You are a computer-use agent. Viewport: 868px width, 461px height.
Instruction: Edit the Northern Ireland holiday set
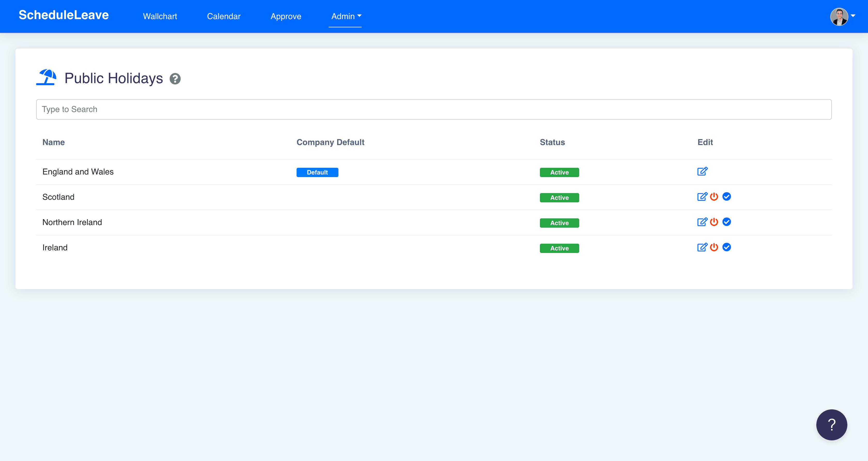(x=702, y=222)
